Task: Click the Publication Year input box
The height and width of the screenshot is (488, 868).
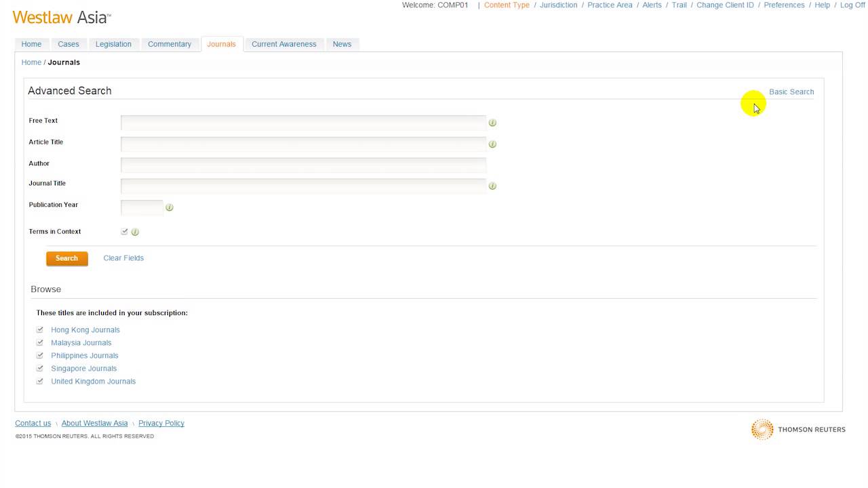Action: coord(142,207)
